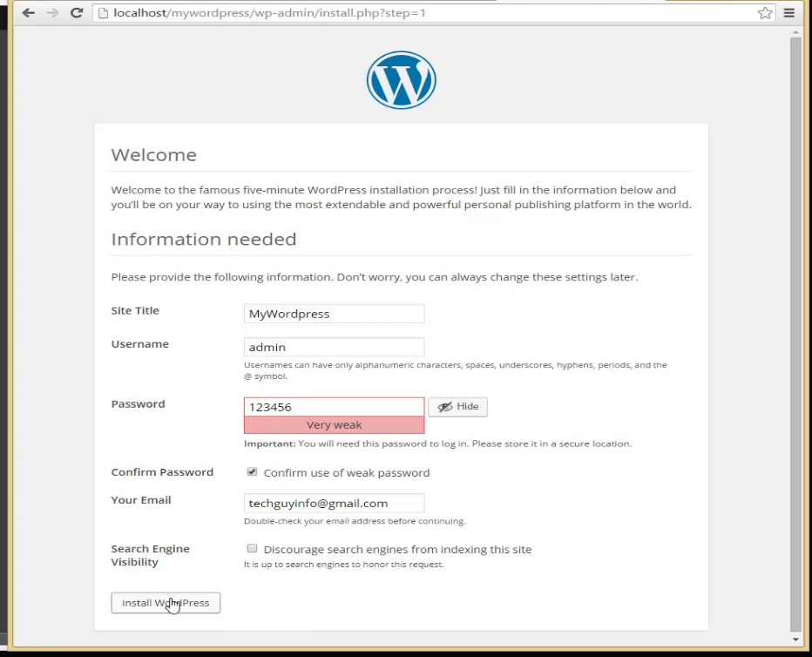This screenshot has height=657, width=812.
Task: Click the Welcome heading
Action: click(154, 155)
